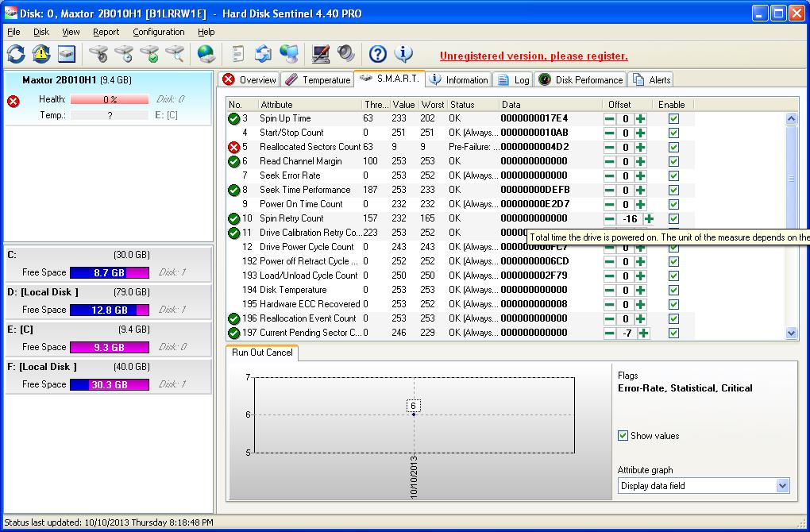The height and width of the screenshot is (532, 810).
Task: Click the 'Unregistered version, please register' link
Action: [534, 56]
